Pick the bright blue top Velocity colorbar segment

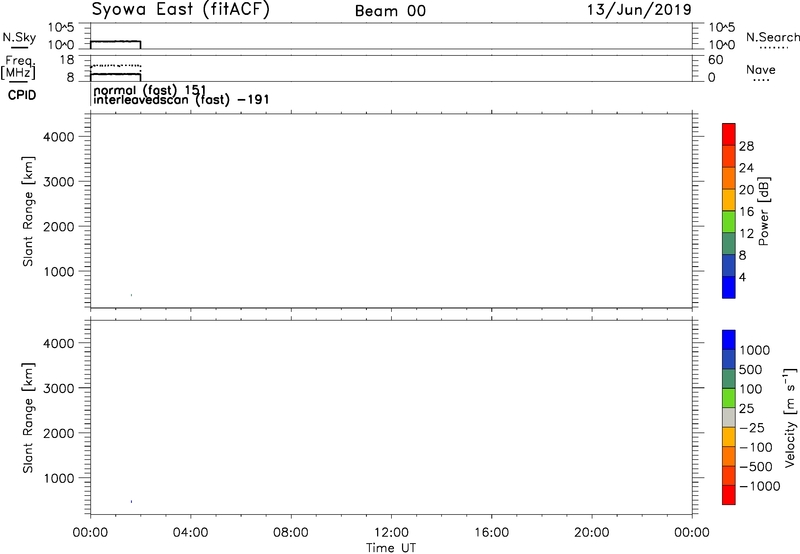click(x=729, y=340)
